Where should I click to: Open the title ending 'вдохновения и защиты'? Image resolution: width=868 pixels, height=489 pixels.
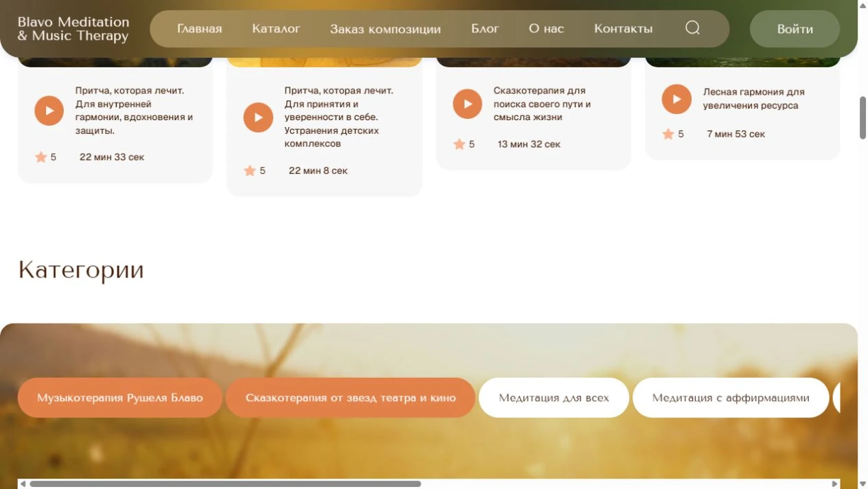[134, 111]
